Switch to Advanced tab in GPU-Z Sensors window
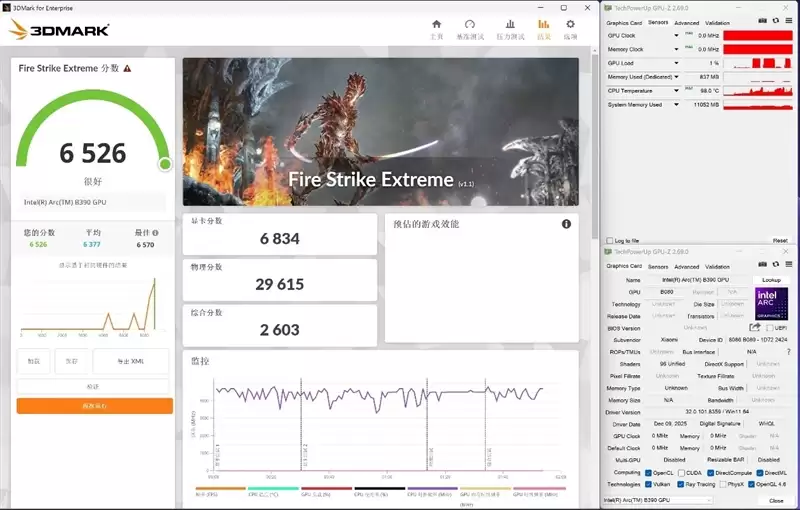The height and width of the screenshot is (510, 800). (x=687, y=22)
